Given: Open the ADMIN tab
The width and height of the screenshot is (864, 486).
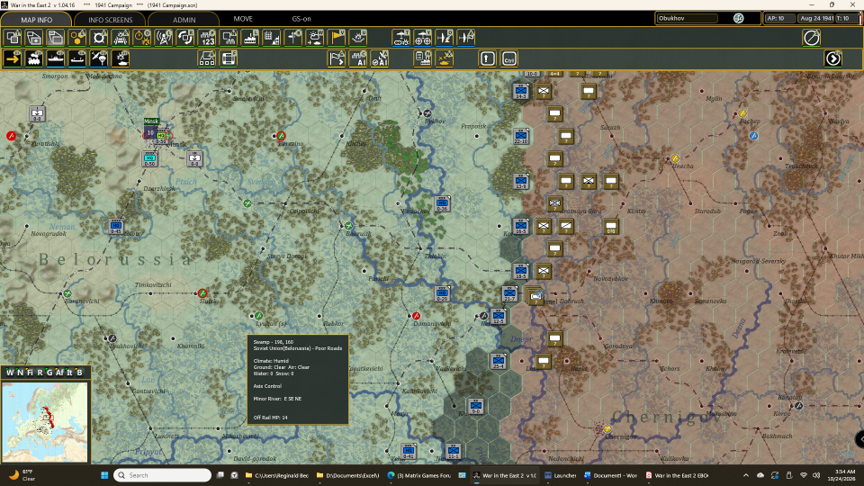Looking at the screenshot, I should (x=184, y=19).
